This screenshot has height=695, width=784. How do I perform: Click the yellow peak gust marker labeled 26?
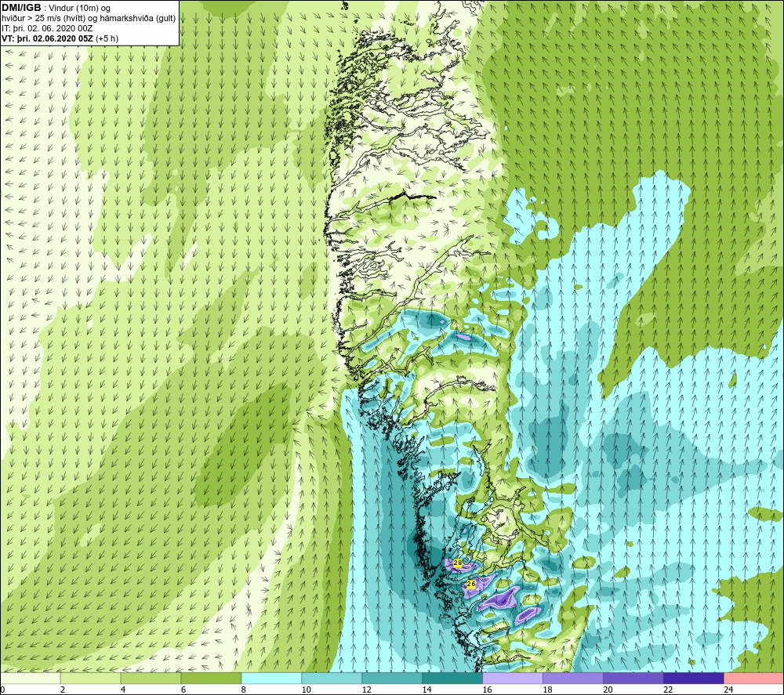point(470,584)
